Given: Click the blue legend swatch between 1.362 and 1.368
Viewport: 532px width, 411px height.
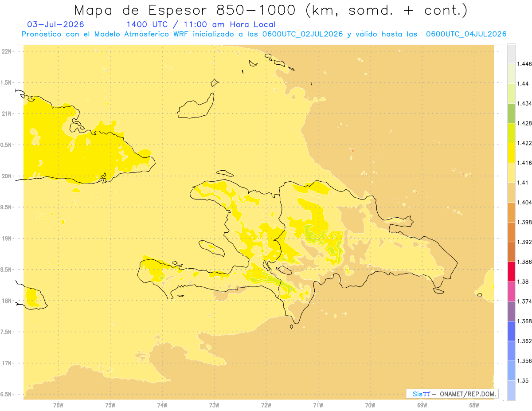Looking at the screenshot, I should click(511, 331).
